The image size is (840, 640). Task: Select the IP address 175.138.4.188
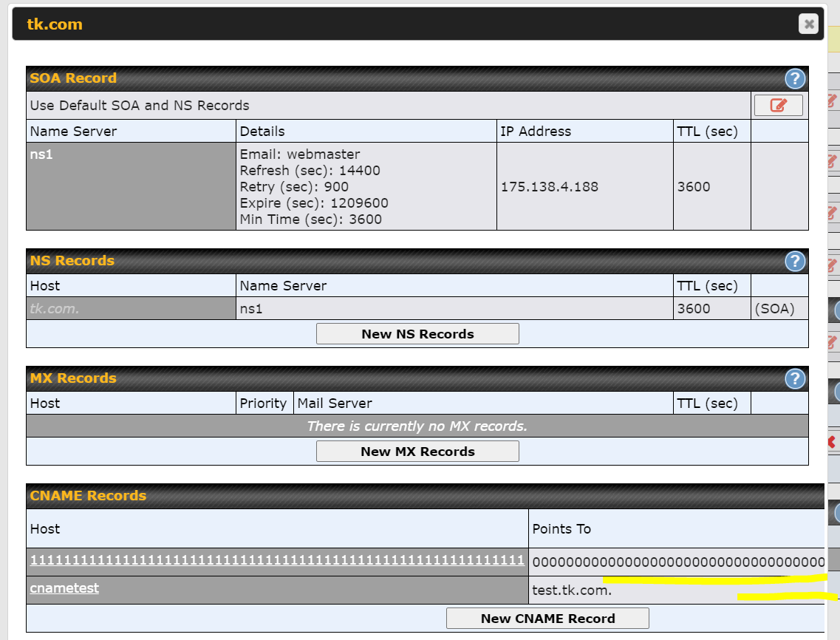pyautogui.click(x=549, y=187)
